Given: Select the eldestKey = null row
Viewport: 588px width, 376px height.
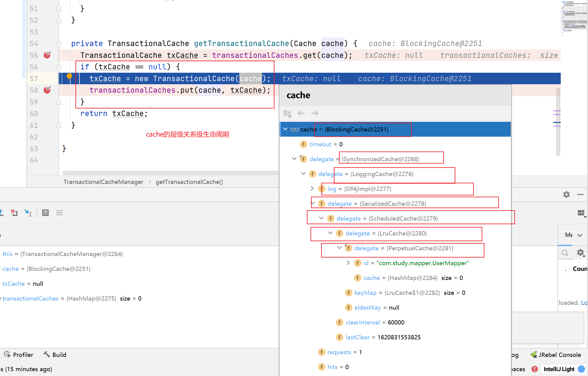Looking at the screenshot, I should pos(395,308).
